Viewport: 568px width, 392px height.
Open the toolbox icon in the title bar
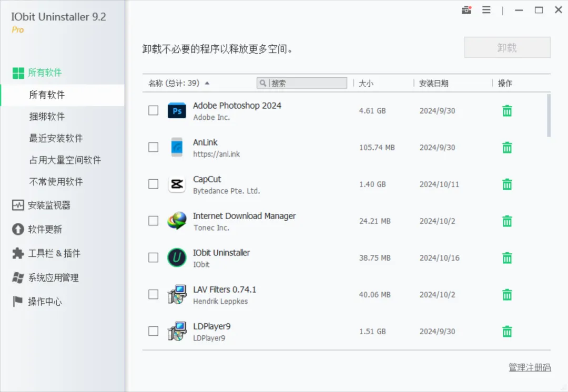point(466,10)
